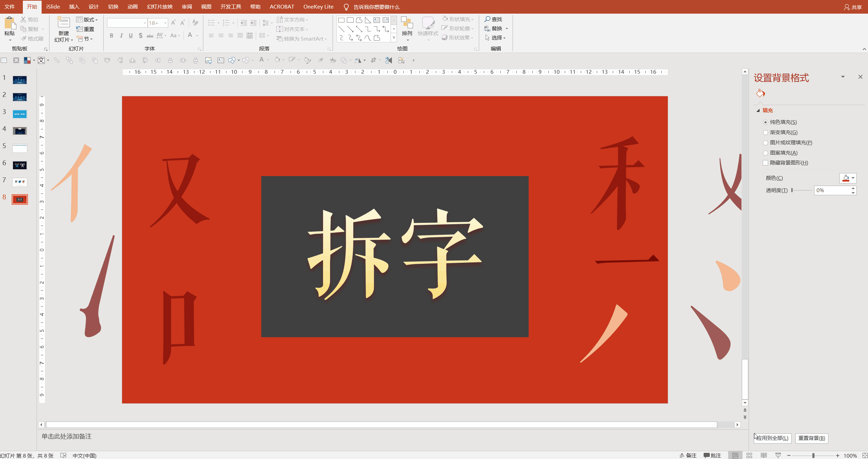Open the background color picker dropdown
Image resolution: width=868 pixels, height=459 pixels.
[x=852, y=178]
